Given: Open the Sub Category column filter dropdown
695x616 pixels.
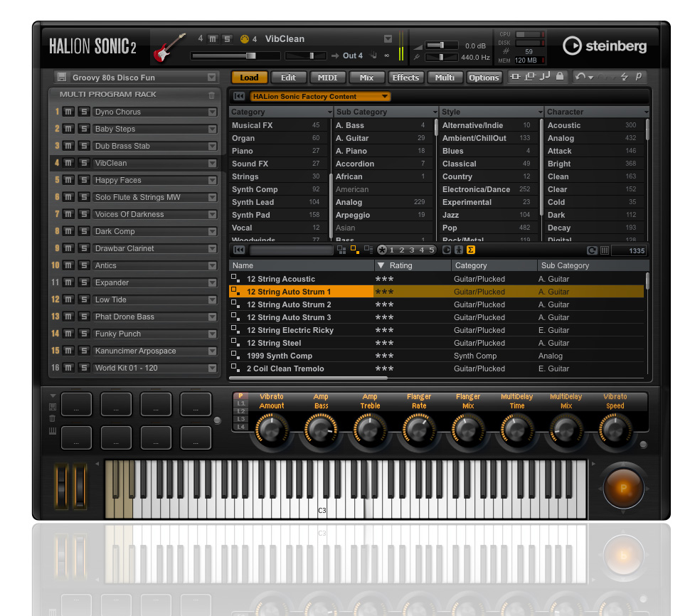Looking at the screenshot, I should point(435,112).
